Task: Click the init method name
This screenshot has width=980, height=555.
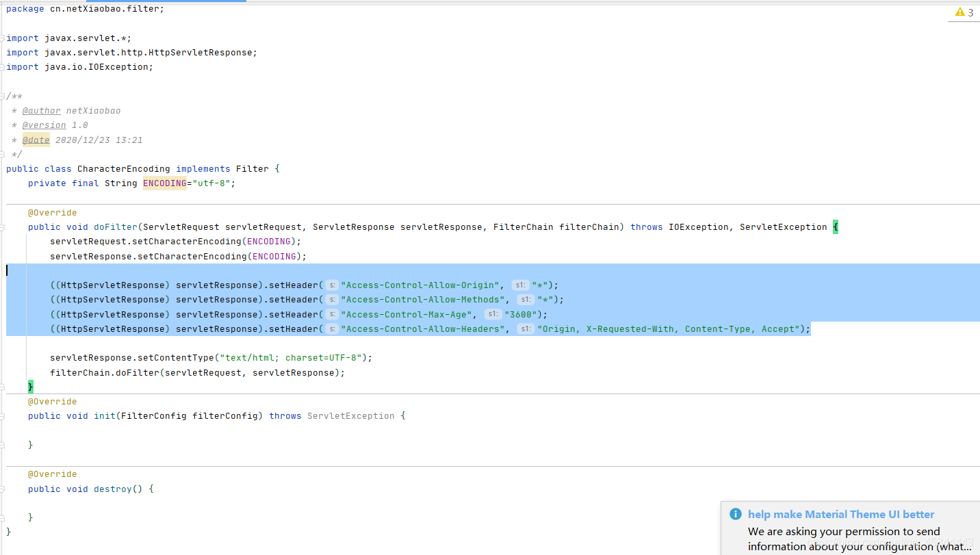Action: 105,415
